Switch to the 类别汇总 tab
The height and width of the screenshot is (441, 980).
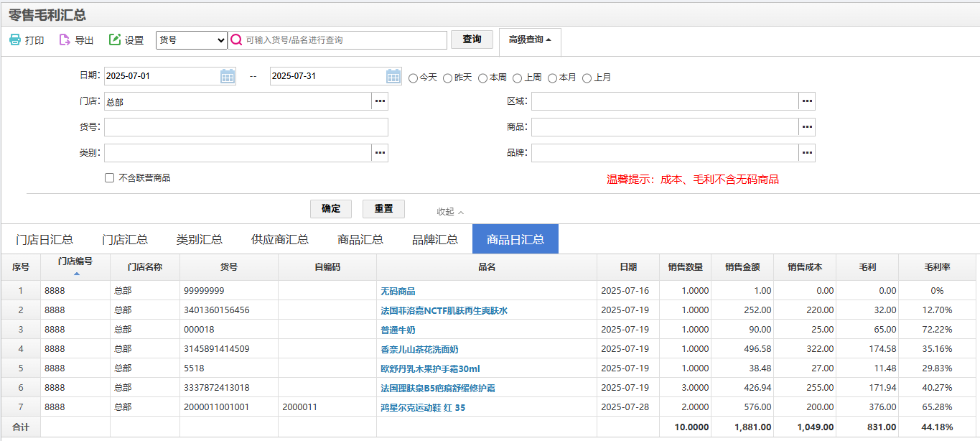200,239
